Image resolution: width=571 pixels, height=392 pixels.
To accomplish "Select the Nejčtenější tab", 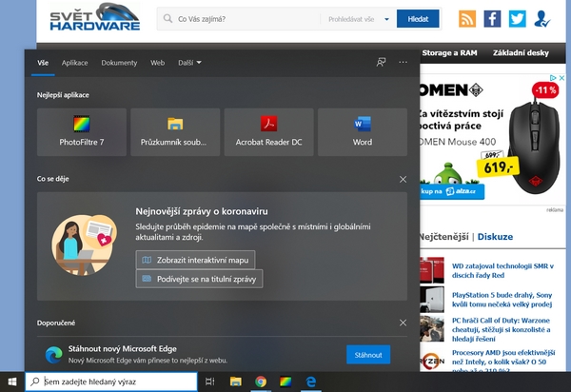I will pyautogui.click(x=443, y=237).
